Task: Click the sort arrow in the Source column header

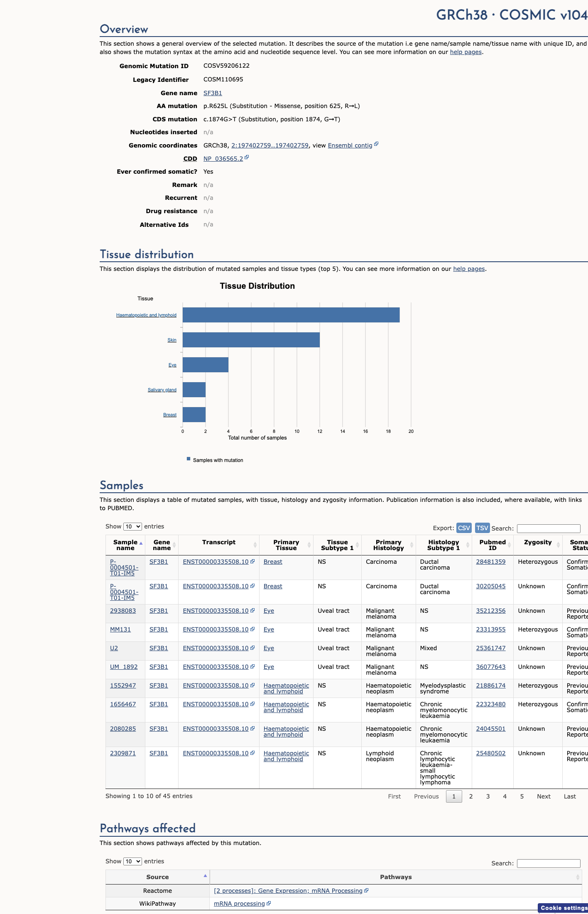Action: (x=205, y=876)
